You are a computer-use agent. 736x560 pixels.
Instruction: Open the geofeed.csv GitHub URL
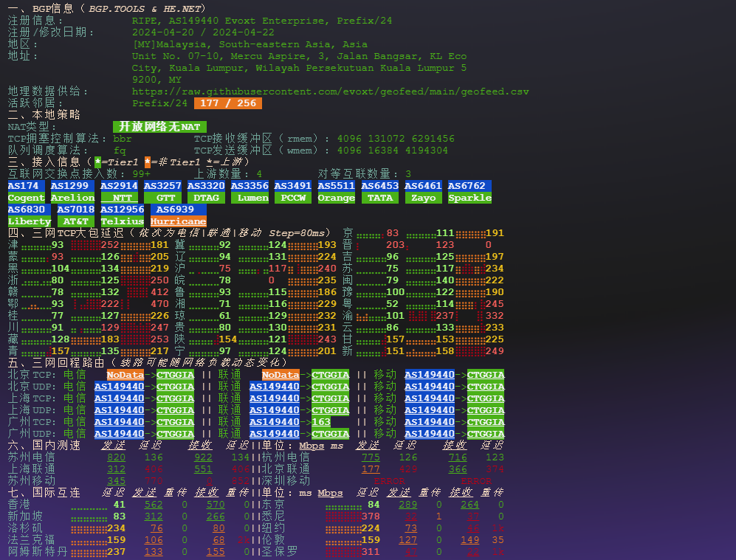[x=330, y=91]
